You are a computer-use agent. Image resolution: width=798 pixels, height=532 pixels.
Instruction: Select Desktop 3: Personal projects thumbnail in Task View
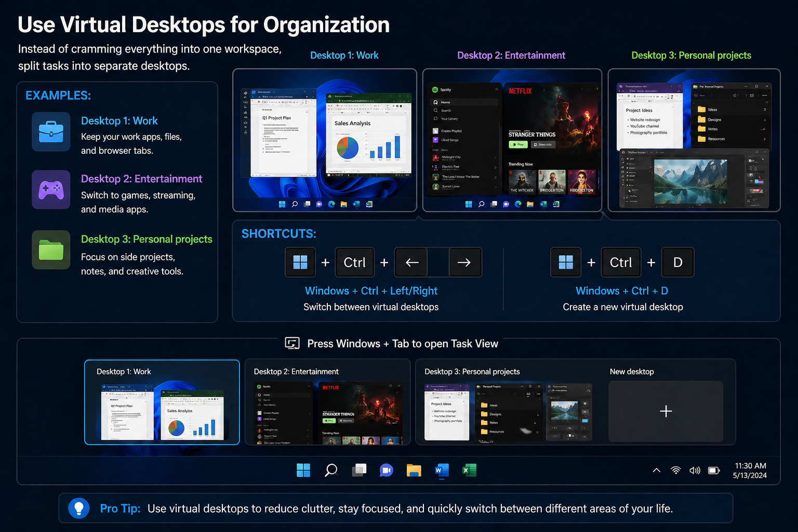[509, 402]
